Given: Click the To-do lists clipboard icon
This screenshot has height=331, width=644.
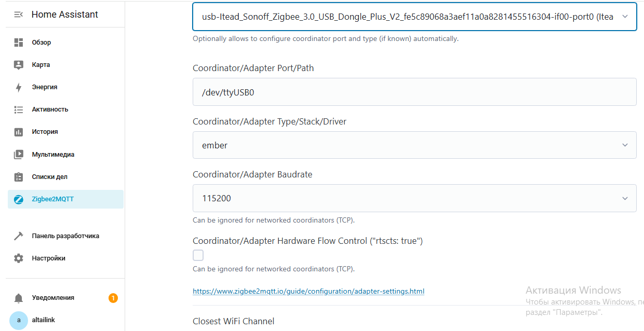Looking at the screenshot, I should coord(19,177).
